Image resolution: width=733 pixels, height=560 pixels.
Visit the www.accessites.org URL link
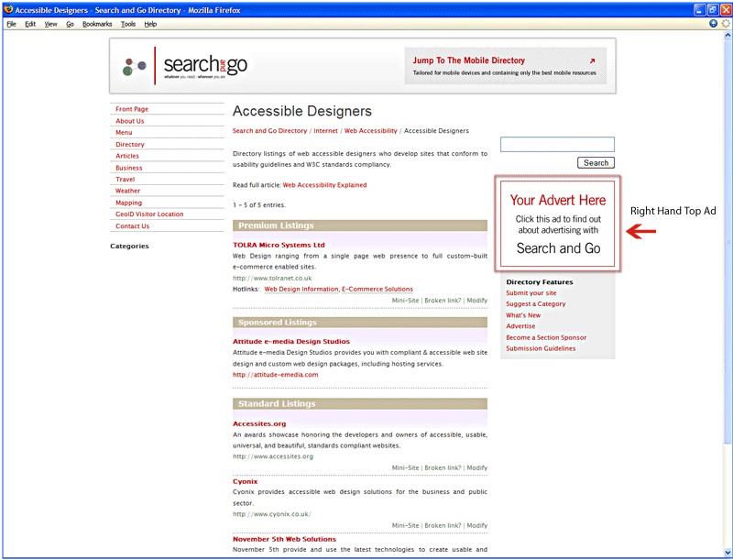(273, 456)
